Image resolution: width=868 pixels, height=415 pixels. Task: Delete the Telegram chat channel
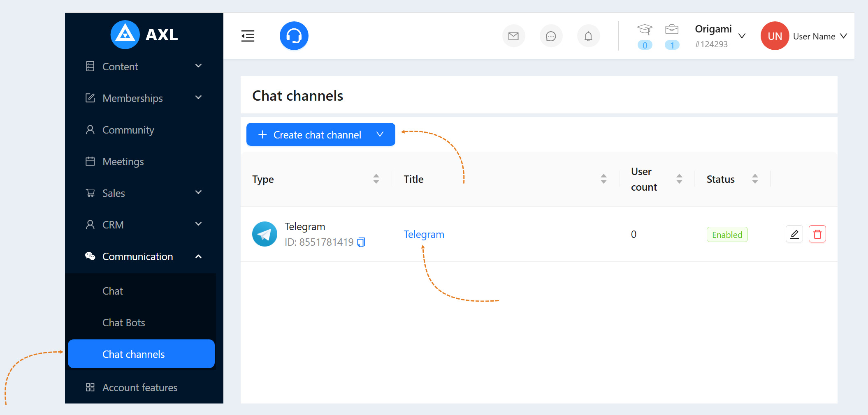point(817,234)
